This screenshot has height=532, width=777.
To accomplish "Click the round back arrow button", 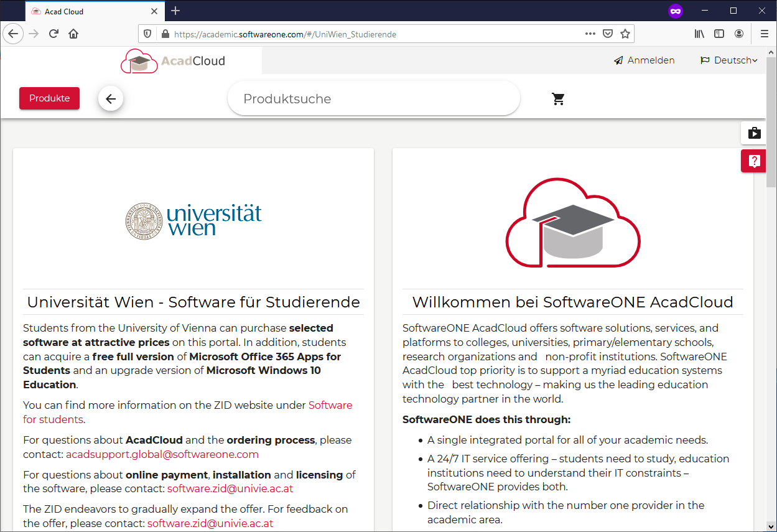I will 111,98.
